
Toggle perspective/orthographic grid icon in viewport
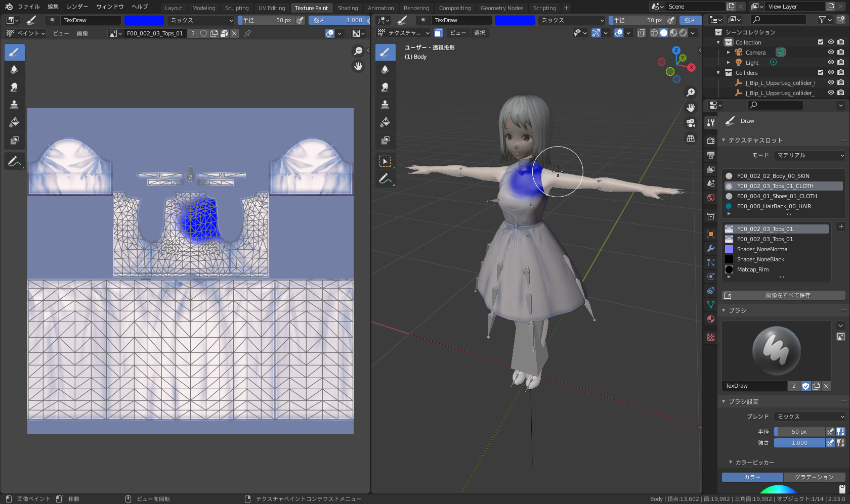691,139
